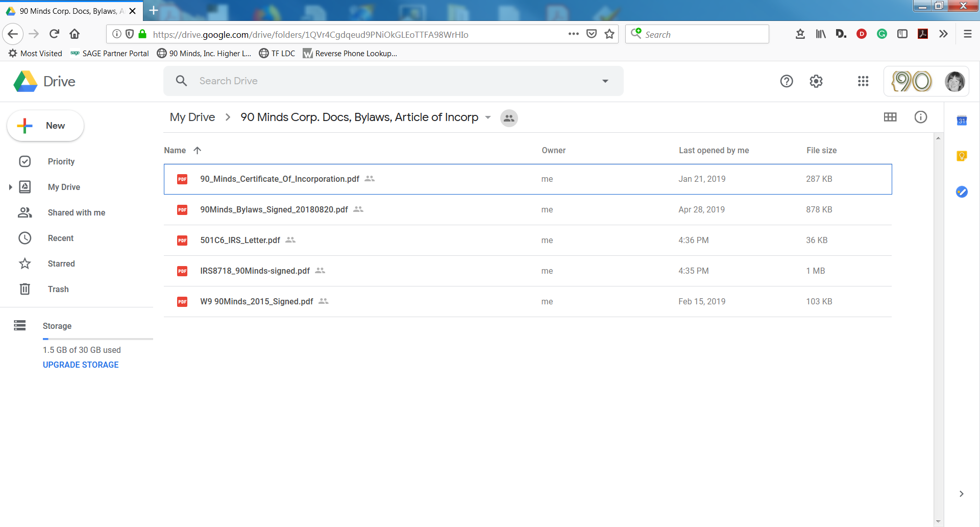Show side panel chevron
Screen dimensions: 980x527
click(x=962, y=494)
